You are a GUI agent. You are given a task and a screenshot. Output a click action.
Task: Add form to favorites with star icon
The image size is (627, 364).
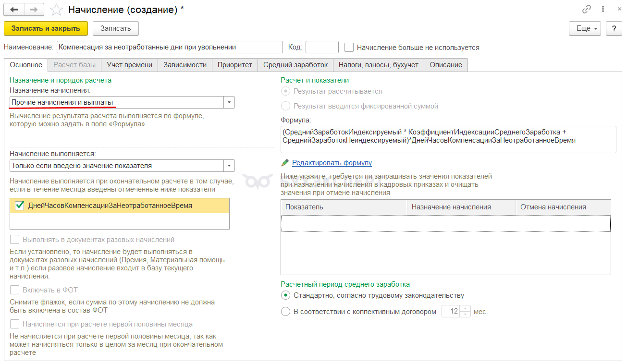click(x=57, y=10)
